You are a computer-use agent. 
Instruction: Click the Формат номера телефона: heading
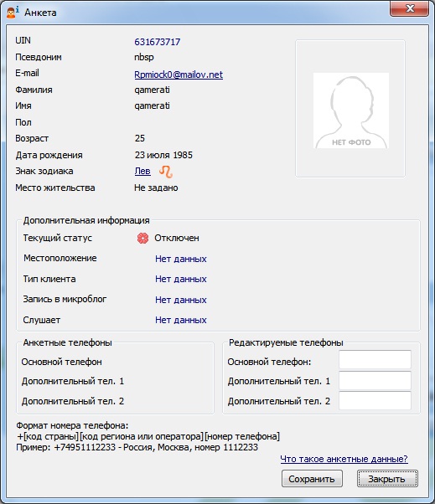pos(72,425)
